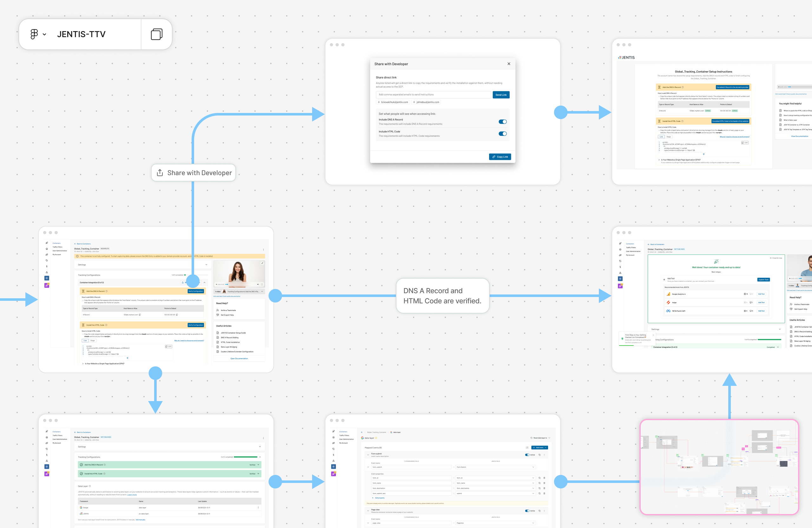Open the Add event dropdown button
Viewport: 812px width, 528px height.
540,447
